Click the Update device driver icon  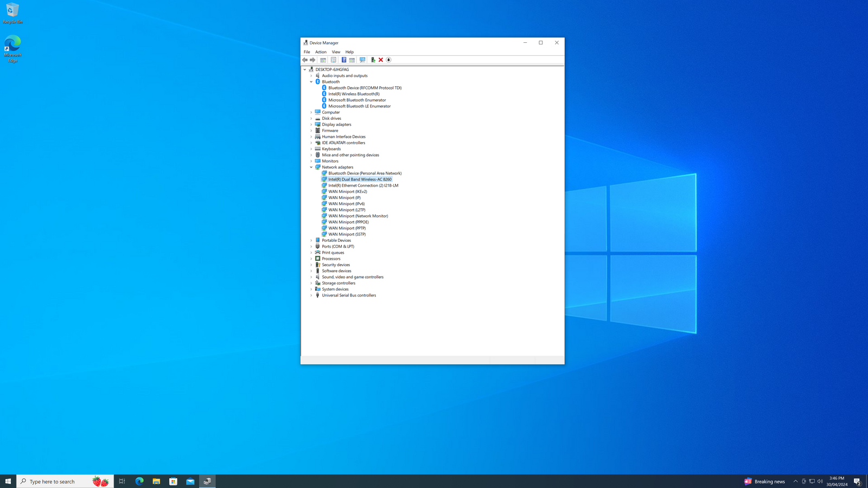tap(373, 60)
